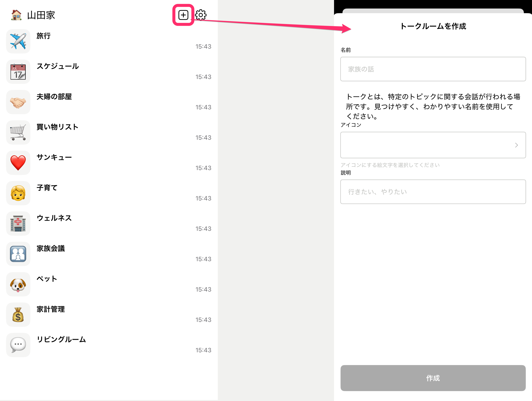This screenshot has width=532, height=401.
Task: Click the red heart icon for サンキュー
Action: (x=18, y=163)
